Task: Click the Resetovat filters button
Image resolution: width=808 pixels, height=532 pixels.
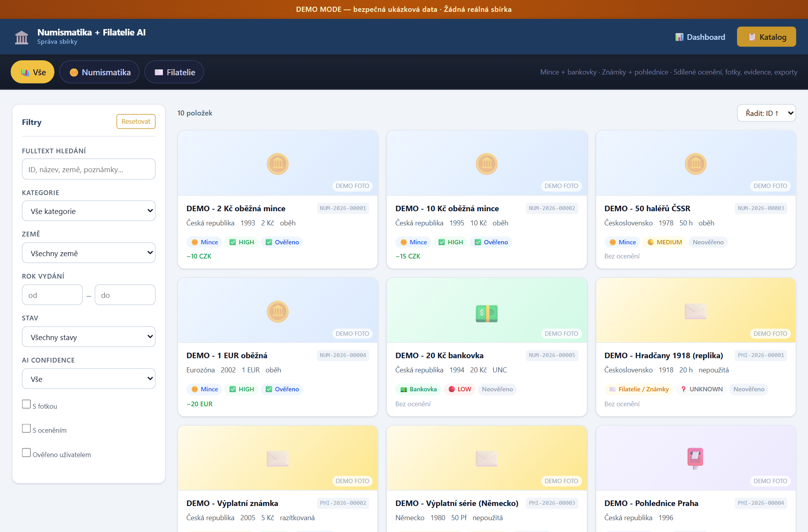Action: click(x=136, y=121)
